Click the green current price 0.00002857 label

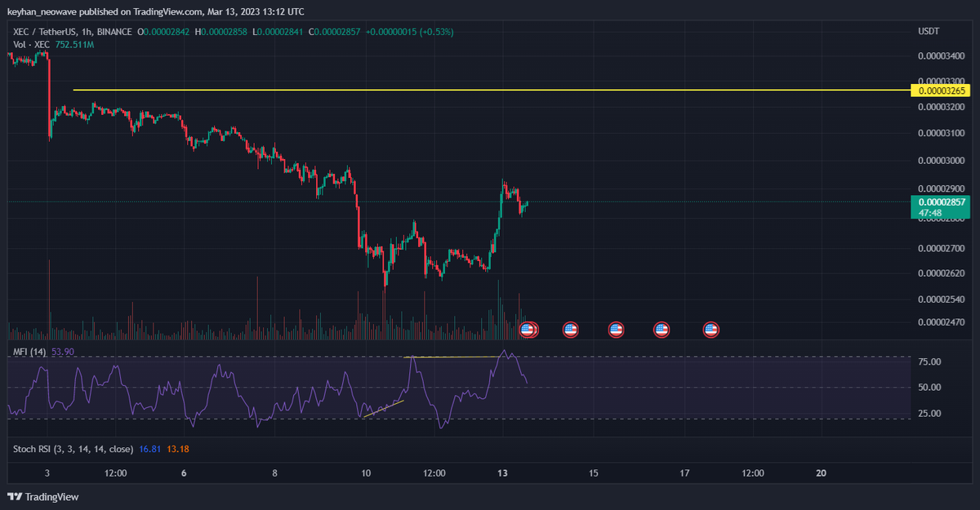[942, 202]
